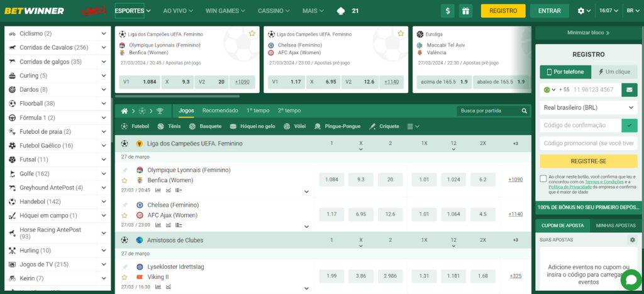Click the yellow REGISTRO button
The width and height of the screenshot is (644, 294).
[x=503, y=11]
